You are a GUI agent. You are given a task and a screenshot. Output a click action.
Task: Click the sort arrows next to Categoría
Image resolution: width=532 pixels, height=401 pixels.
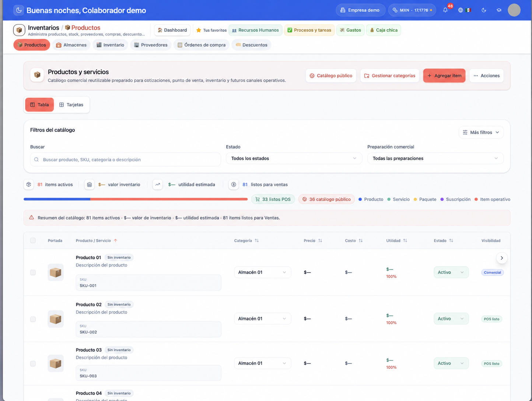tap(257, 240)
